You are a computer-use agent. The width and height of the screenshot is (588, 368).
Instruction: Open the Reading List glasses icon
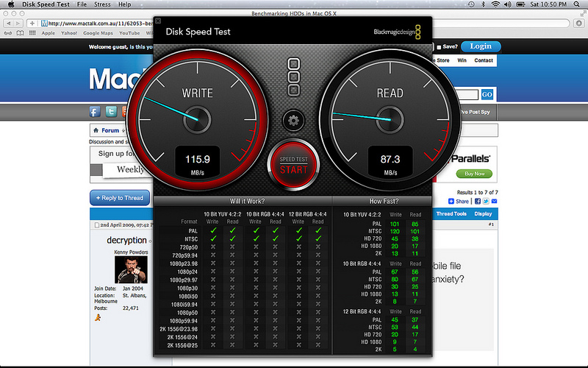coord(8,33)
